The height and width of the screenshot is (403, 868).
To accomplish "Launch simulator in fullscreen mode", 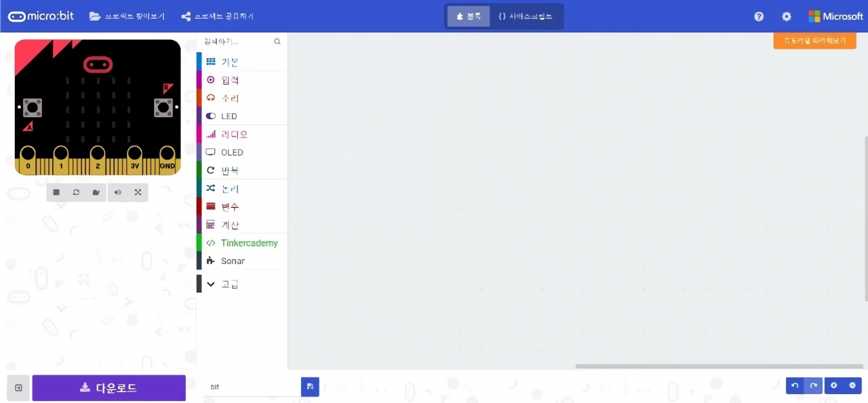I will 138,192.
